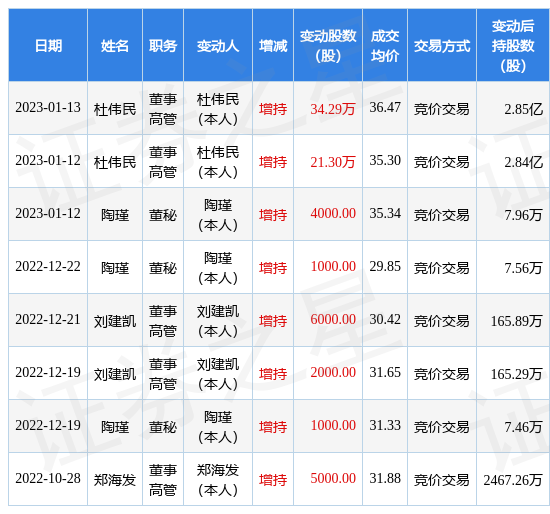Click 杜伟民 name in the 2023-01-13 row
This screenshot has width=550, height=514.
(x=115, y=109)
